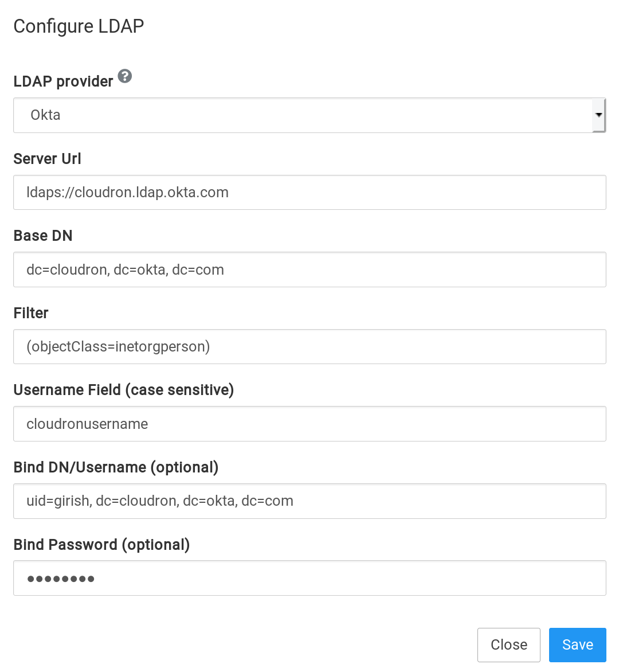The image size is (619, 672).
Task: Click the dropdown arrow of provider selector
Action: click(x=599, y=115)
